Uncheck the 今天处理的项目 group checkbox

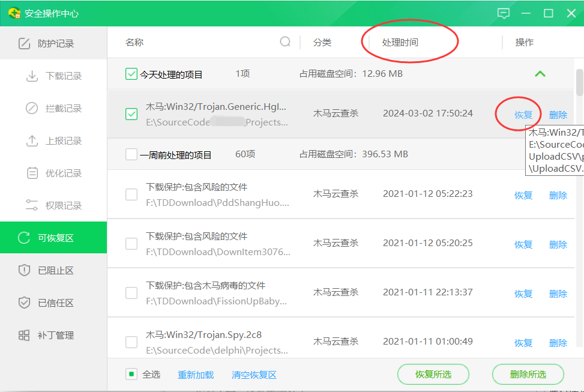tap(131, 74)
